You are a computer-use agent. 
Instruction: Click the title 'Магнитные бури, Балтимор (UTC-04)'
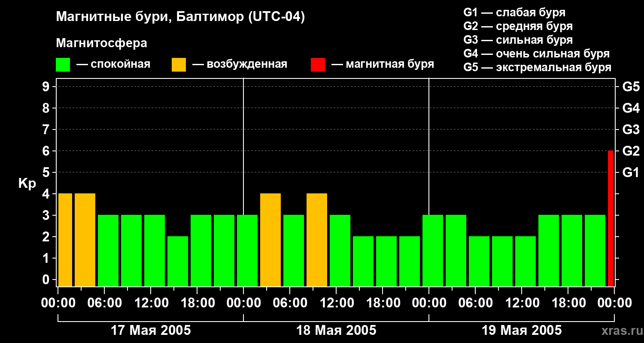180,18
